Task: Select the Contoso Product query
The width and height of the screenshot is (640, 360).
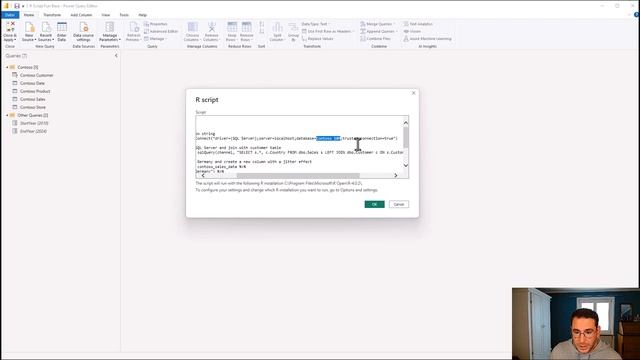Action: (x=31, y=91)
